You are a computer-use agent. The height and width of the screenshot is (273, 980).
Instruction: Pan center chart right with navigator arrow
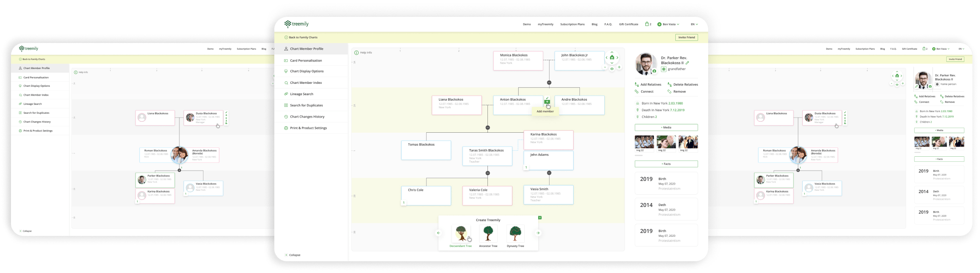617,58
